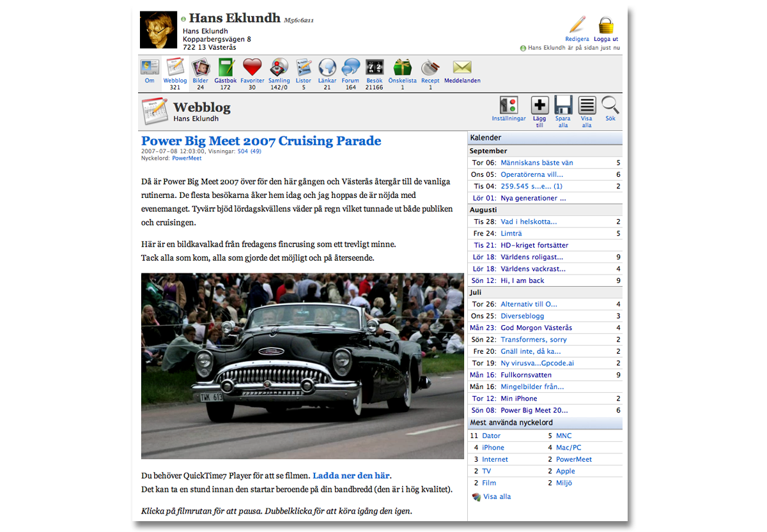The image size is (767, 532).
Task: Open calendar entry Gnäll inte, då ka...
Action: pyautogui.click(x=531, y=351)
